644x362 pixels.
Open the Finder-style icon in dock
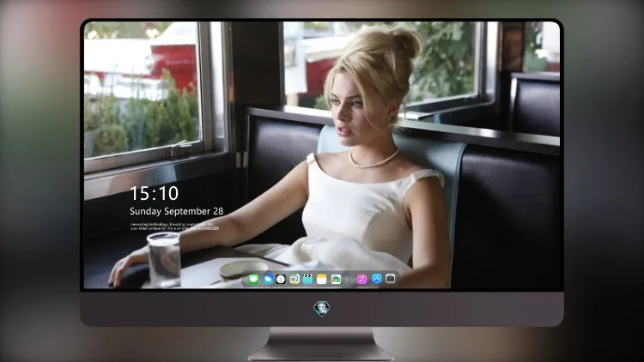pos(294,280)
